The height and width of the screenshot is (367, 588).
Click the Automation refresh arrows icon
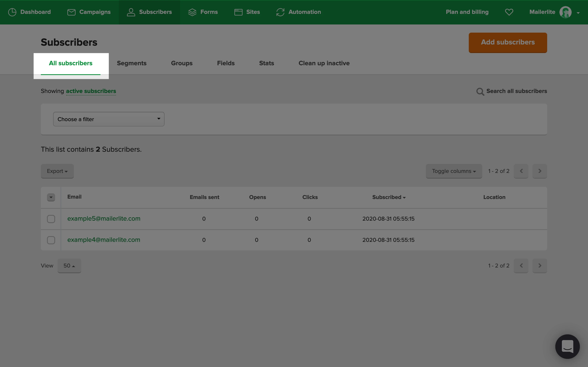pyautogui.click(x=280, y=12)
